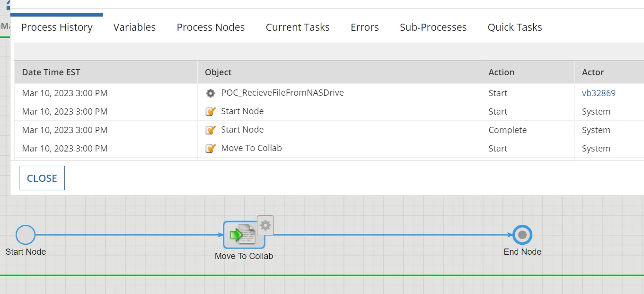
Task: Click the task icon in first Start Node row
Action: (x=211, y=112)
